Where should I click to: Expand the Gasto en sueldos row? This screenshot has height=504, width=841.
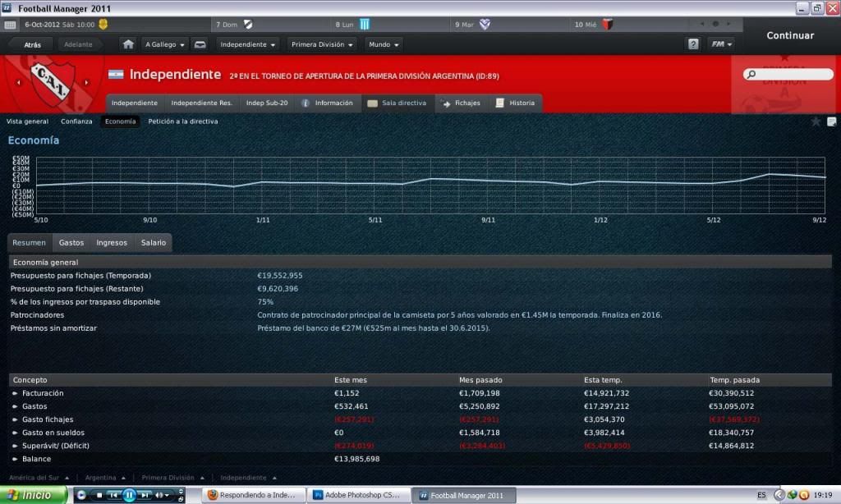(15, 433)
